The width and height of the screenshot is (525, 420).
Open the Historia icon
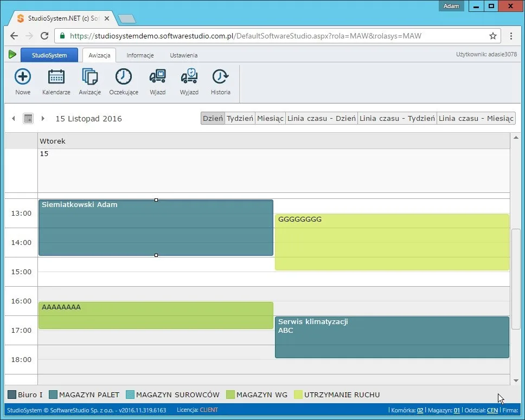(x=220, y=76)
